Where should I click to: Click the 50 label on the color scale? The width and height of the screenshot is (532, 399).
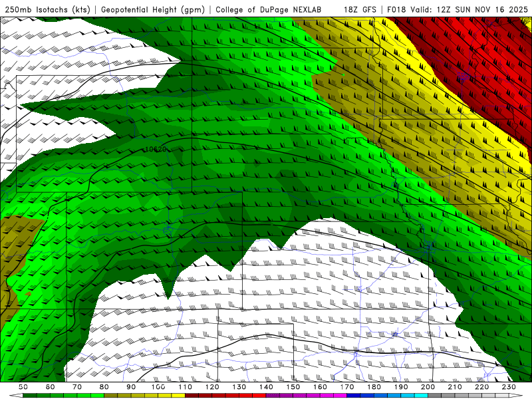[23, 387]
